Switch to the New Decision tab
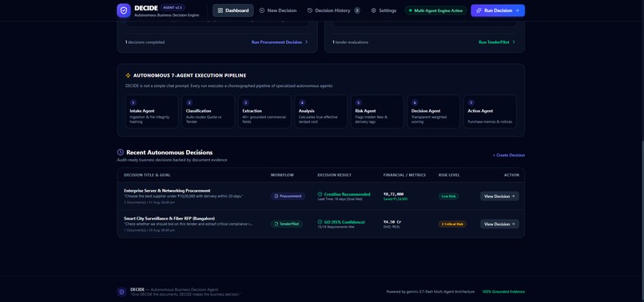Screen dimensions: 644x302 [277, 10]
